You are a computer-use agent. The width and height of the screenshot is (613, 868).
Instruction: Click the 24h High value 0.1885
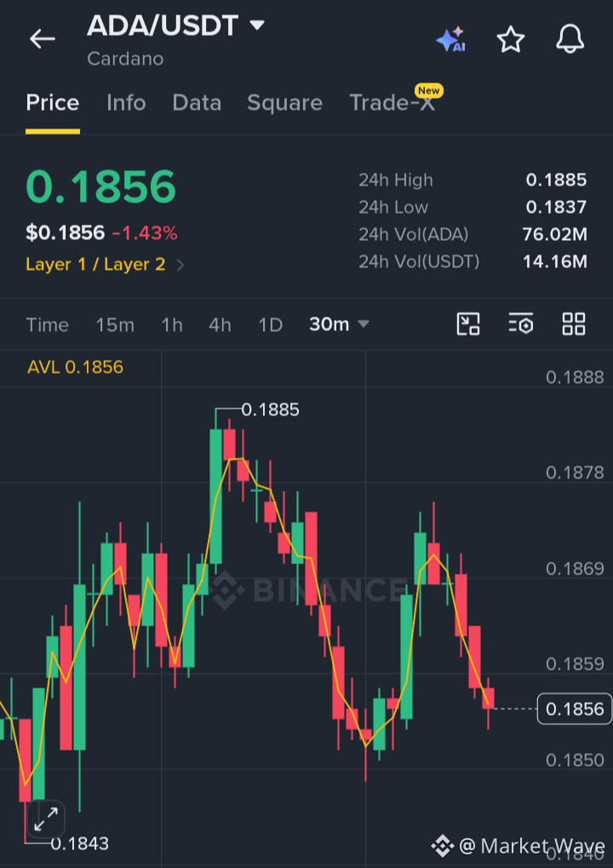coord(556,180)
